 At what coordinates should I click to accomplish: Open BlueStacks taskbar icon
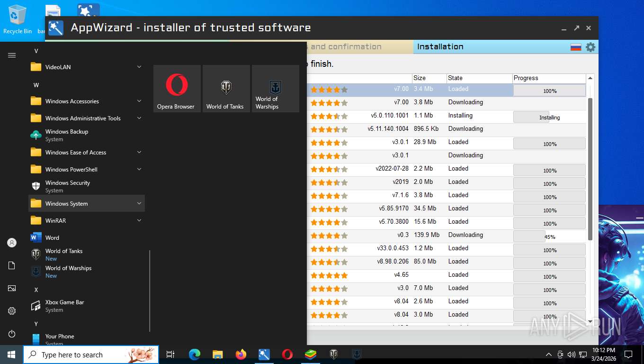pos(310,355)
